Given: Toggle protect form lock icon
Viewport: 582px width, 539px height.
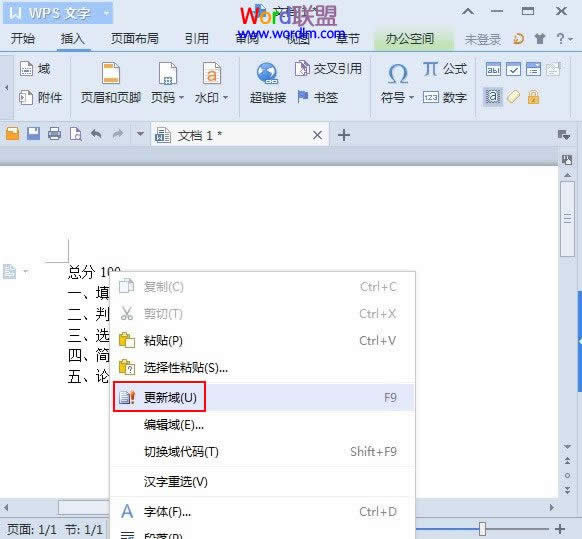Looking at the screenshot, I should pos(533,97).
